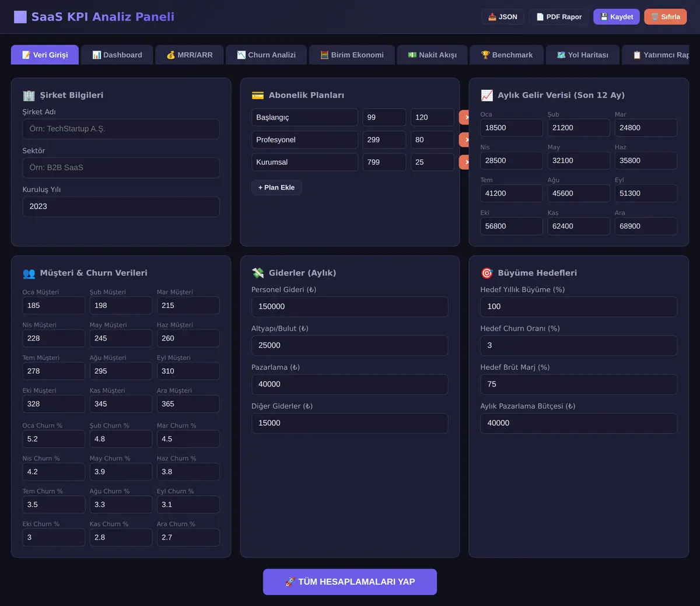Edit the Ara revenue field 68900
Viewport: 700px width, 606px height.
pyautogui.click(x=646, y=226)
